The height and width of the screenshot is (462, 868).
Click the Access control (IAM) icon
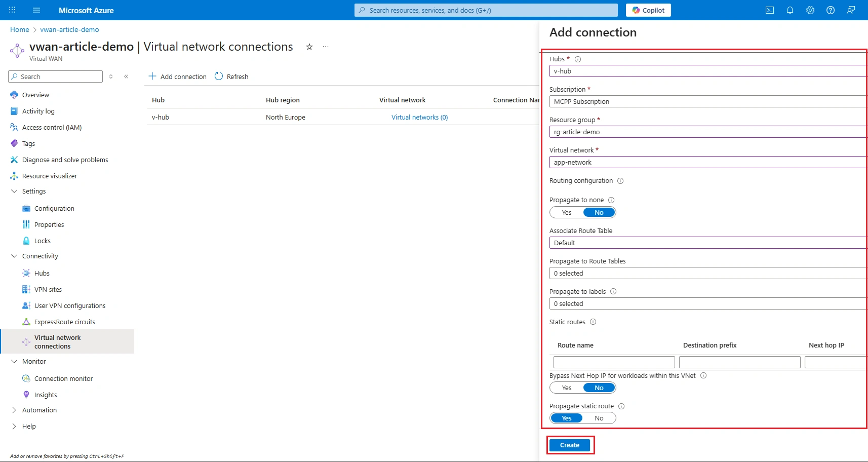pos(14,127)
